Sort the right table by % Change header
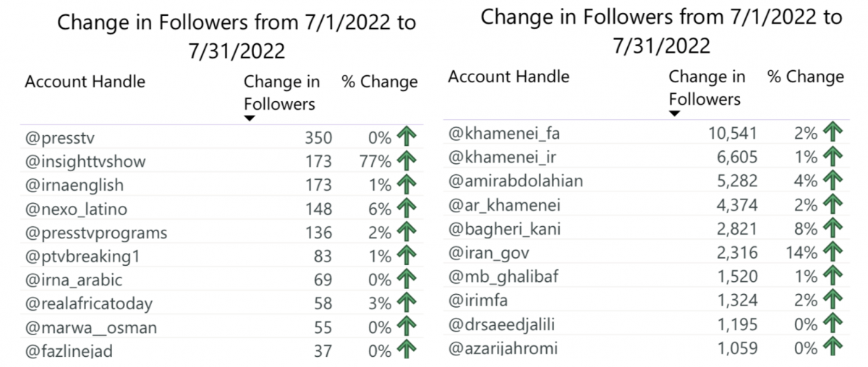The height and width of the screenshot is (367, 868). (806, 77)
